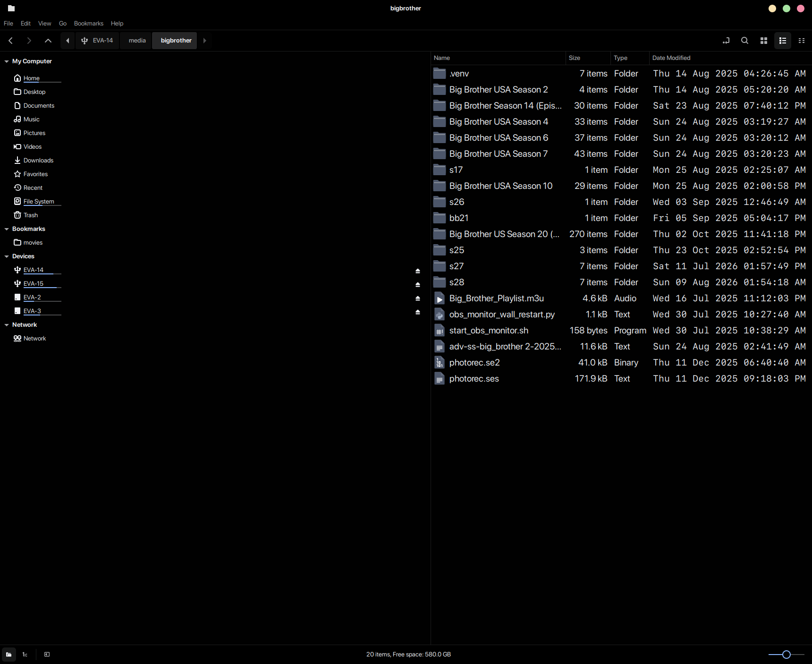Select the bb21 folder row
Viewport: 812px width, 664px height.
(621, 218)
